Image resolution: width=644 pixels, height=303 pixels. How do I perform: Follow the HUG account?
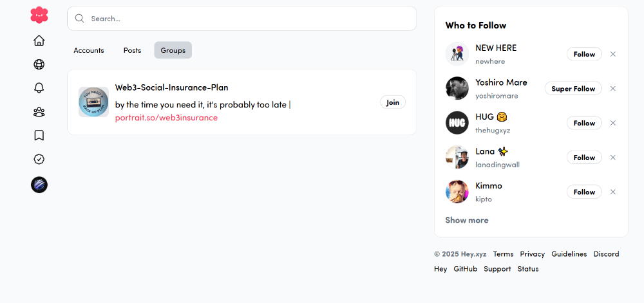tap(584, 123)
